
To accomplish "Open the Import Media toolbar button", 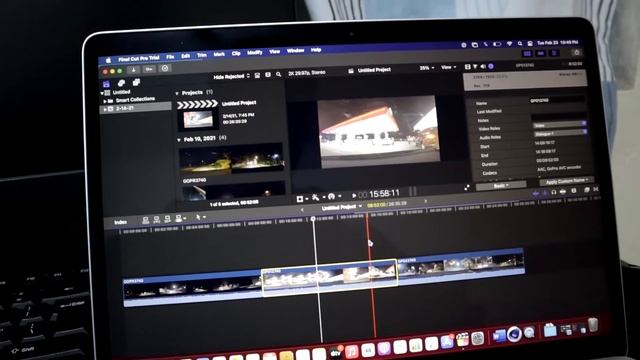I will pyautogui.click(x=133, y=70).
